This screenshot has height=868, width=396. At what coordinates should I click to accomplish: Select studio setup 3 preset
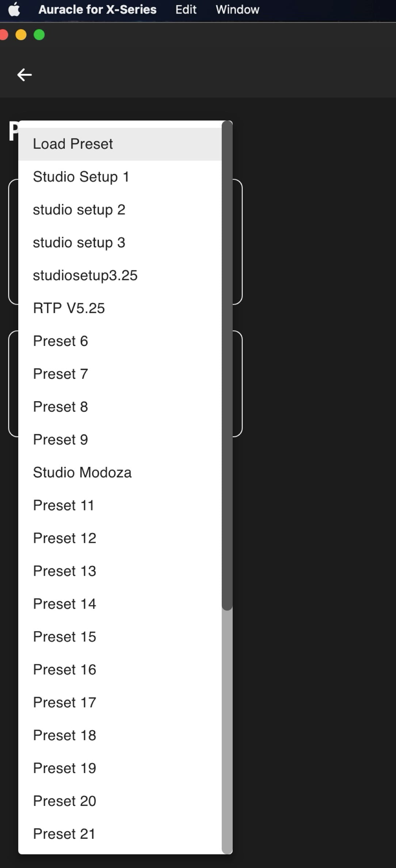click(x=120, y=243)
